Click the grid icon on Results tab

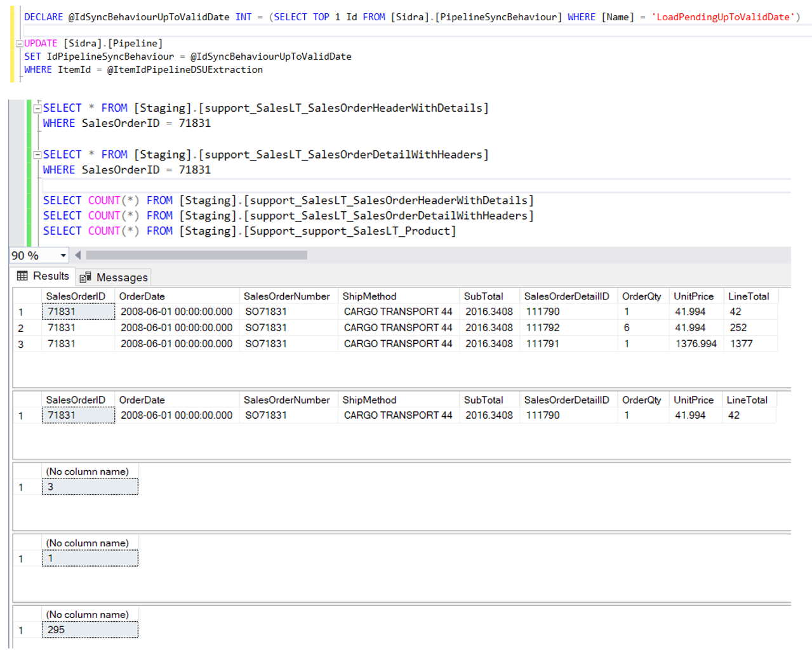[22, 276]
